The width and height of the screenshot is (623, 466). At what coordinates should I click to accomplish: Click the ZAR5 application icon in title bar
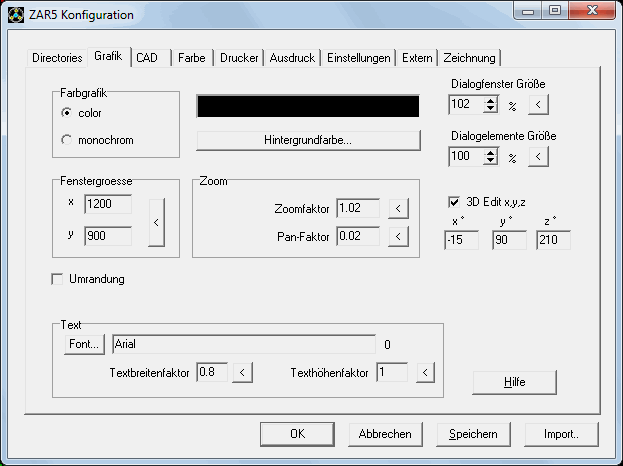[13, 14]
